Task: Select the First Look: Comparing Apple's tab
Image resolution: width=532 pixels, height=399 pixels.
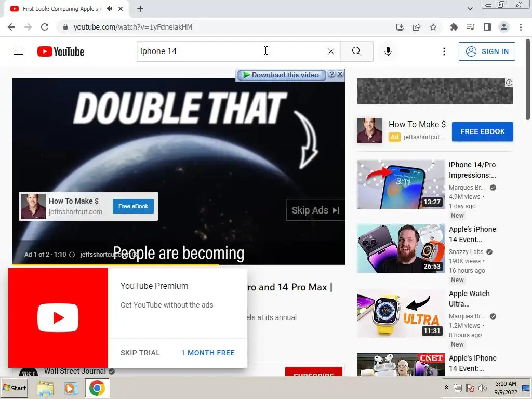Action: [62, 9]
